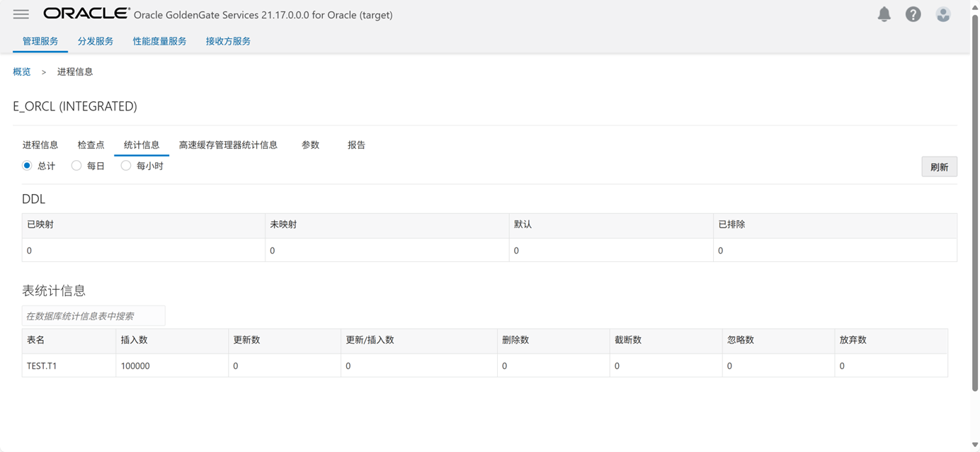The height and width of the screenshot is (452, 980).
Task: Click the page's vertical scrollbar
Action: click(975, 213)
